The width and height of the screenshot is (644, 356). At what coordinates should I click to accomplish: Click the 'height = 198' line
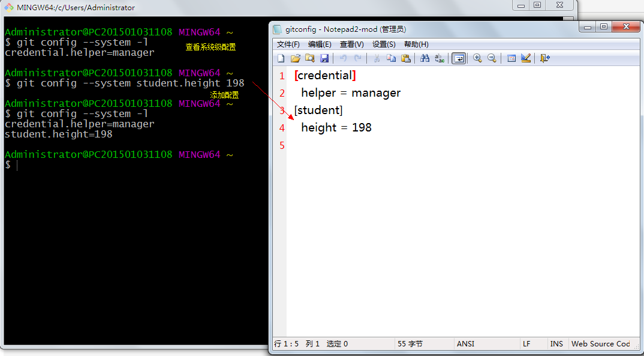pos(336,127)
